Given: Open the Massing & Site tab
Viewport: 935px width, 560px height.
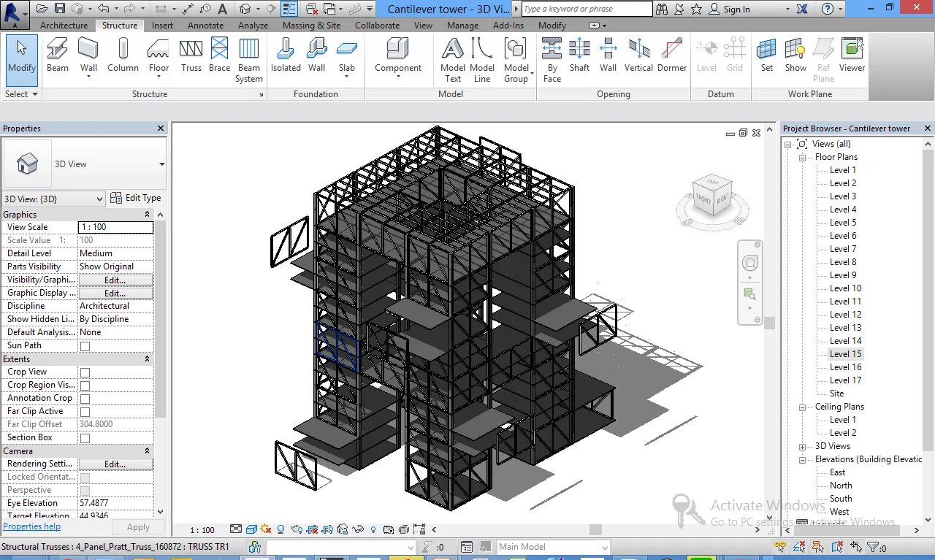Looking at the screenshot, I should (311, 24).
